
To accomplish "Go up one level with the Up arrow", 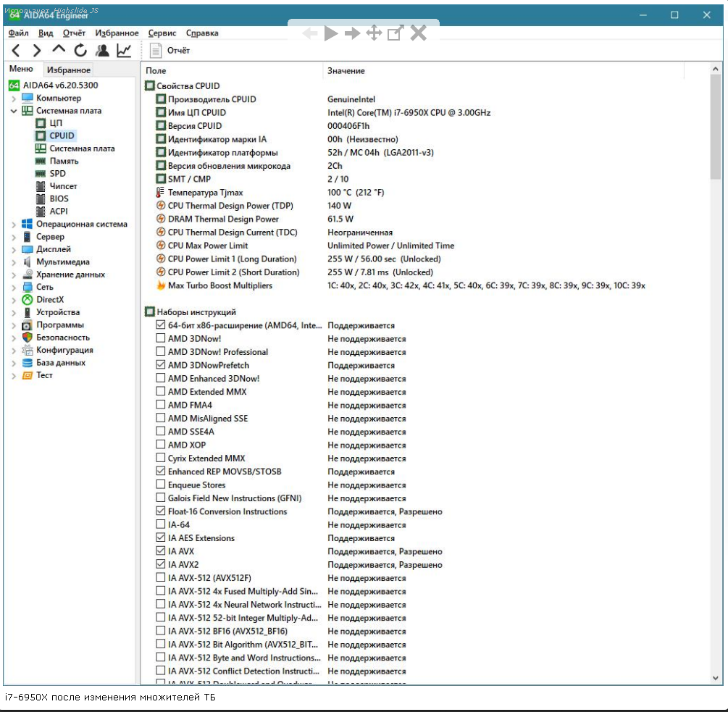I will tap(59, 50).
